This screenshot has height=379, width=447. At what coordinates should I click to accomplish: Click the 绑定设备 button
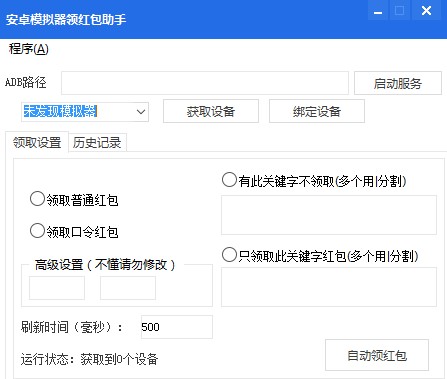click(x=317, y=111)
